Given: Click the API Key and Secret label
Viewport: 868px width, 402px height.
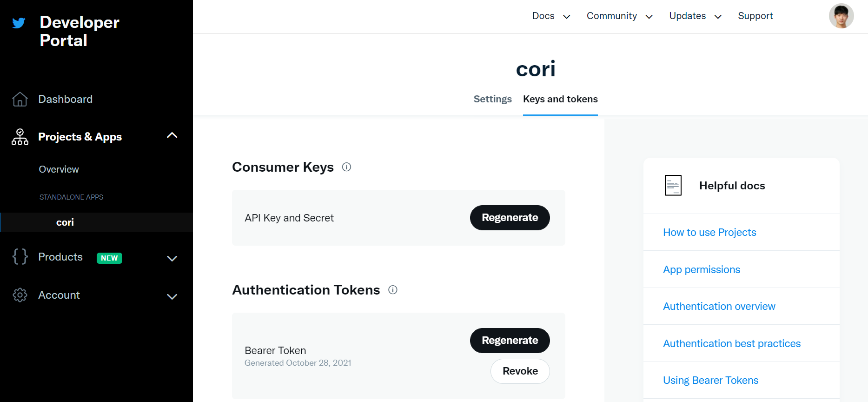Looking at the screenshot, I should (289, 218).
